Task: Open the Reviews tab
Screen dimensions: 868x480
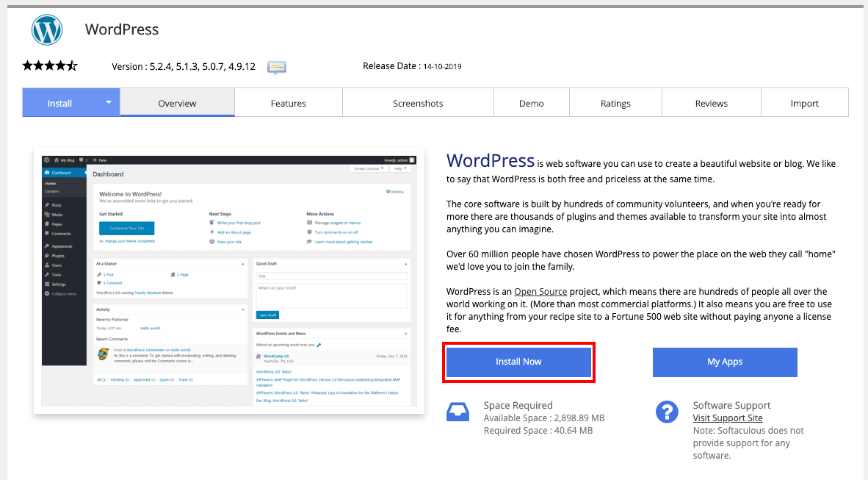Action: tap(712, 103)
